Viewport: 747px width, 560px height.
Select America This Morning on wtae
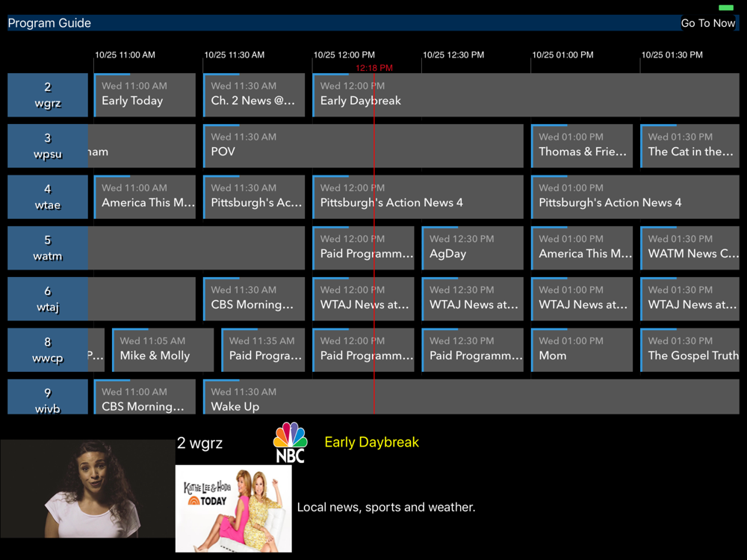pos(145,196)
